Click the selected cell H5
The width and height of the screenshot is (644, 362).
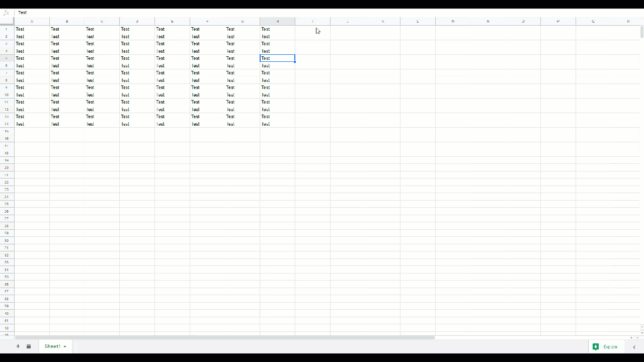point(277,58)
